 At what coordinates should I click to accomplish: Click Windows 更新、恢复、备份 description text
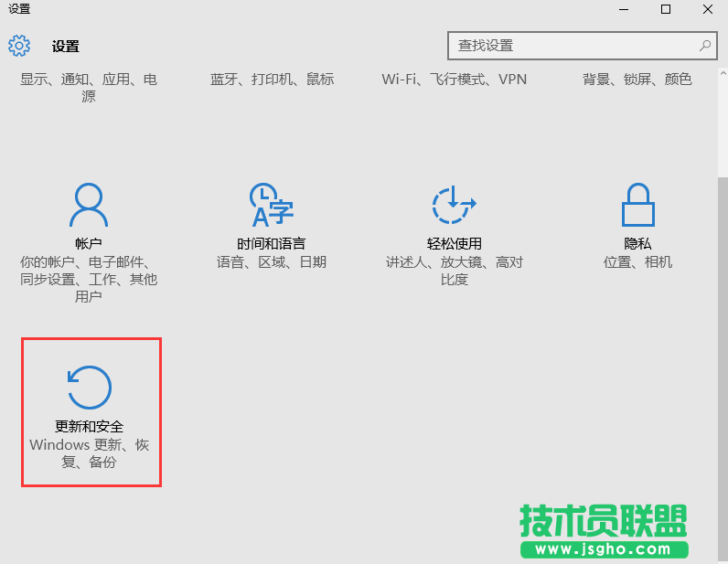(90, 453)
